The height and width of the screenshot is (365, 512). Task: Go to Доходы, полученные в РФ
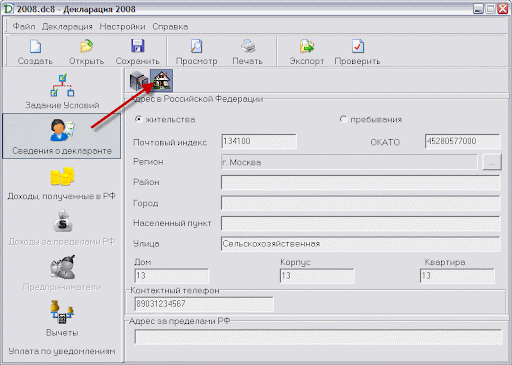62,183
